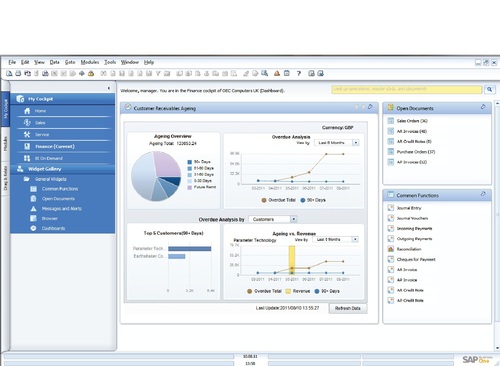Open the Cheques for Payment link
The width and height of the screenshot is (500, 366).
click(416, 259)
